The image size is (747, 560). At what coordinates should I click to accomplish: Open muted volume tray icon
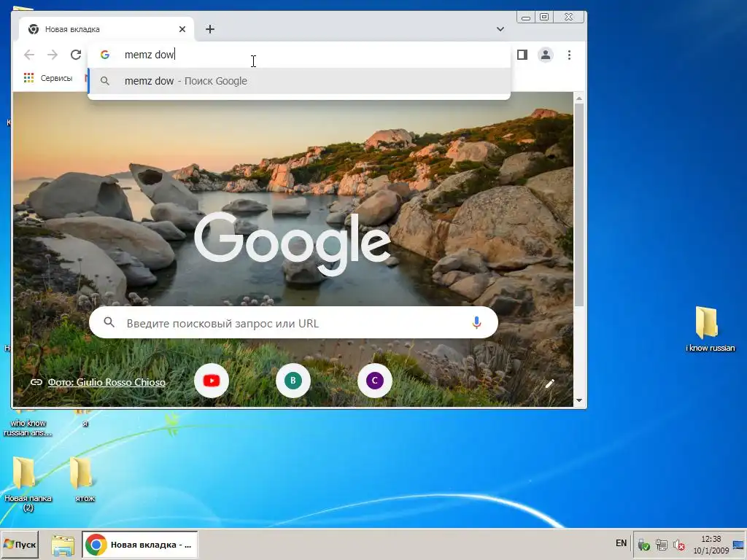click(679, 544)
